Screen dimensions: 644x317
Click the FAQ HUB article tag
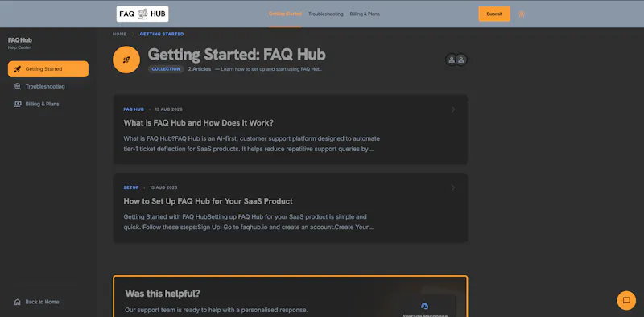(134, 109)
